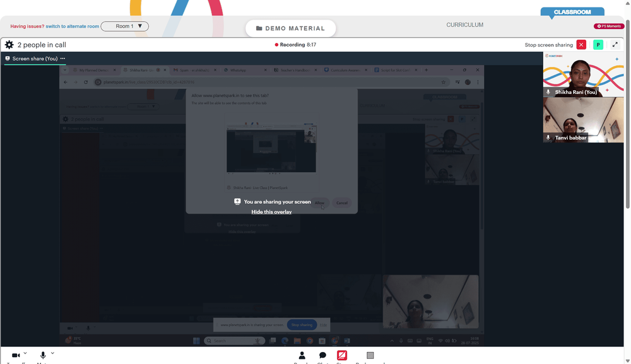Expand camera options chevron
The image size is (631, 364).
click(25, 353)
